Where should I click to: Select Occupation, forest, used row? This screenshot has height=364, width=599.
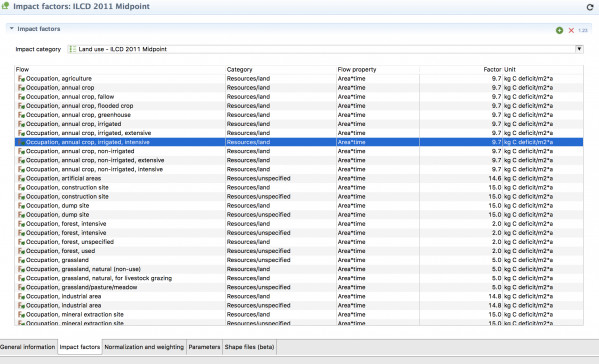(299, 251)
